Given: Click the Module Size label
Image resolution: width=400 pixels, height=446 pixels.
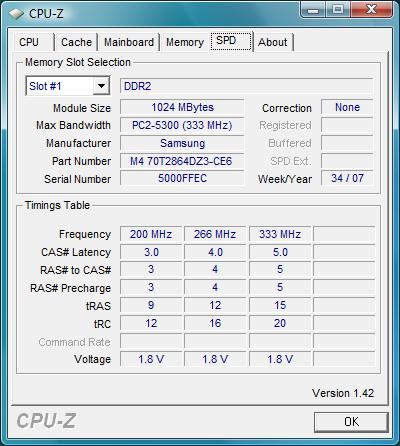Looking at the screenshot, I should 82,108.
